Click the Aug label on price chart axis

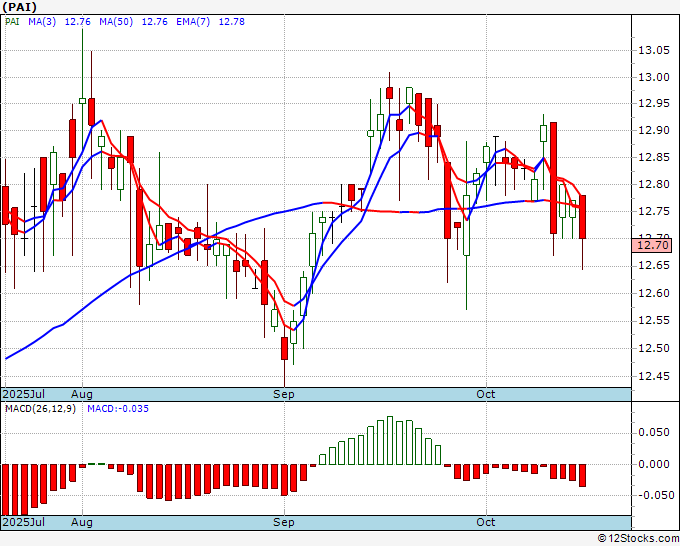(x=82, y=394)
